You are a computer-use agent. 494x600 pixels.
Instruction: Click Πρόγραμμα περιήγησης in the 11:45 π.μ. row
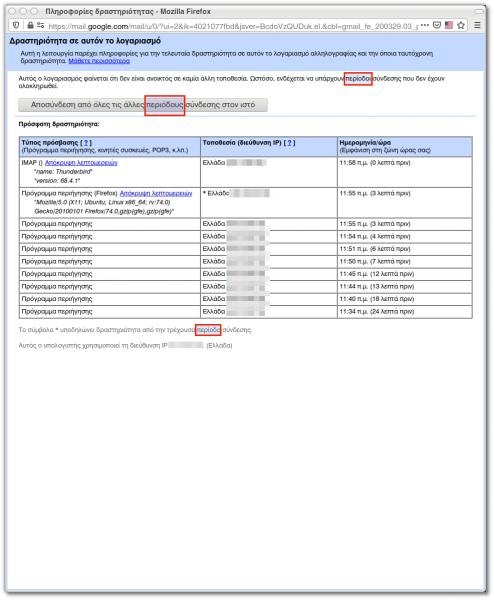[x=57, y=274]
